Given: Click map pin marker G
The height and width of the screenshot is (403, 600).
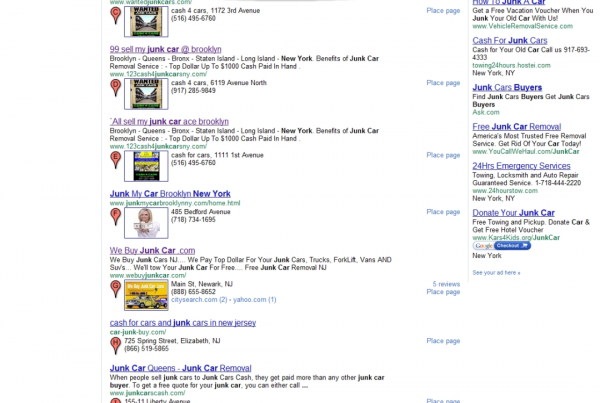Looking at the screenshot, I should coord(116,289).
